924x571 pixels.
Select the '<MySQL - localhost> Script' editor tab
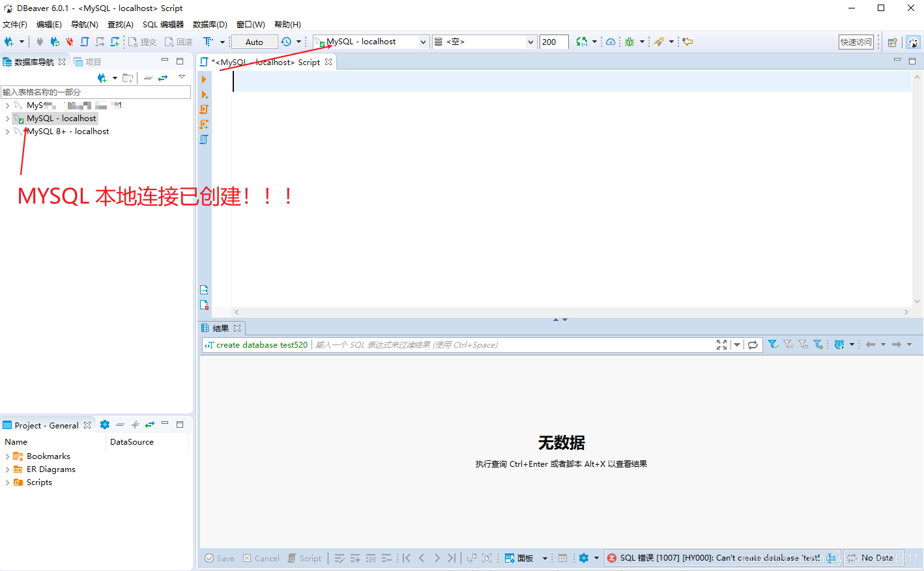(267, 62)
